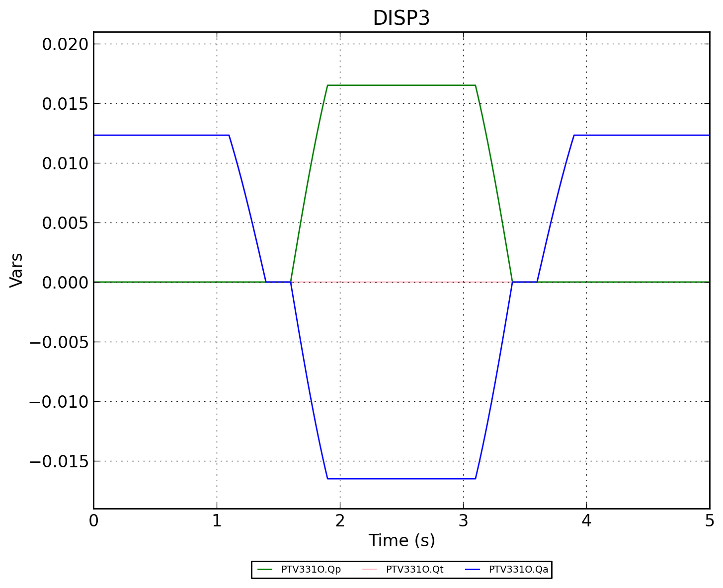723x588 pixels.
Task: Click the pink PTV331O.Qt legend line swatch
Action: (370, 570)
